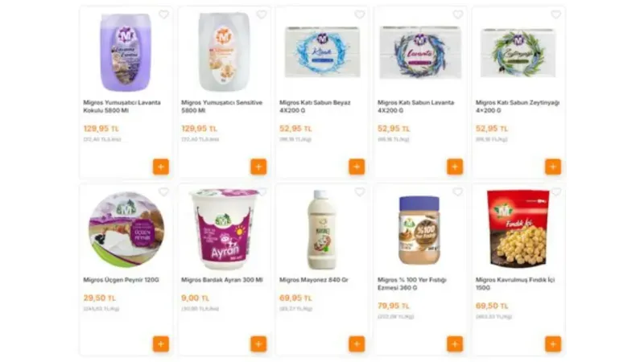Add Yer Fıstığı Ezmesi to cart
Viewport: 644px width, 362px height.
(455, 343)
